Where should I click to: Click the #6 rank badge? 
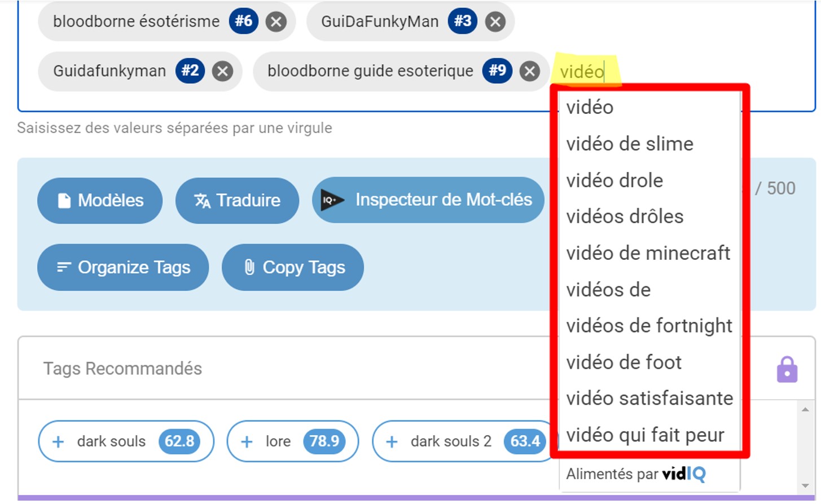tap(244, 21)
